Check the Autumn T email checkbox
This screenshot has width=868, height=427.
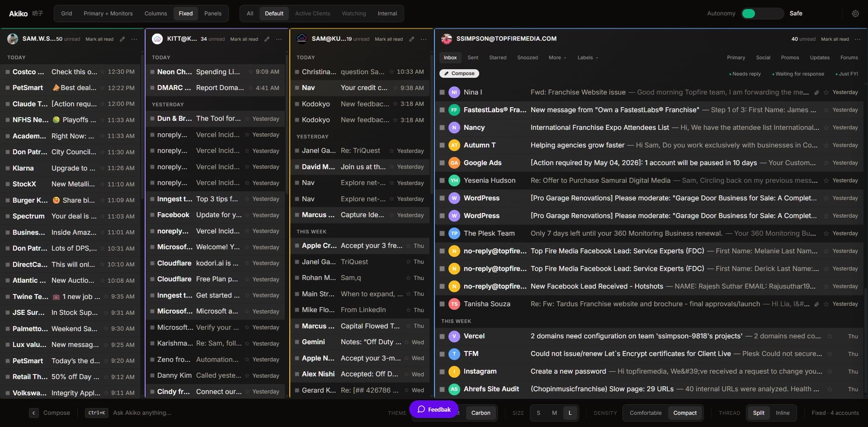(442, 145)
